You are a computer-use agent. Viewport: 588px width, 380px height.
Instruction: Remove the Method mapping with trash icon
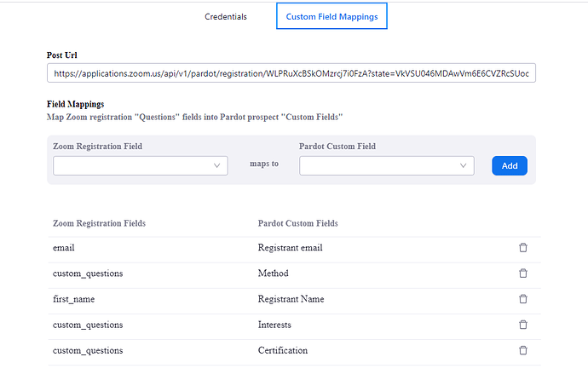click(523, 273)
